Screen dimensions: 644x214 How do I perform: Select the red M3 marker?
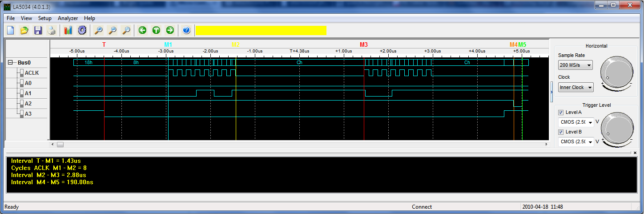364,44
